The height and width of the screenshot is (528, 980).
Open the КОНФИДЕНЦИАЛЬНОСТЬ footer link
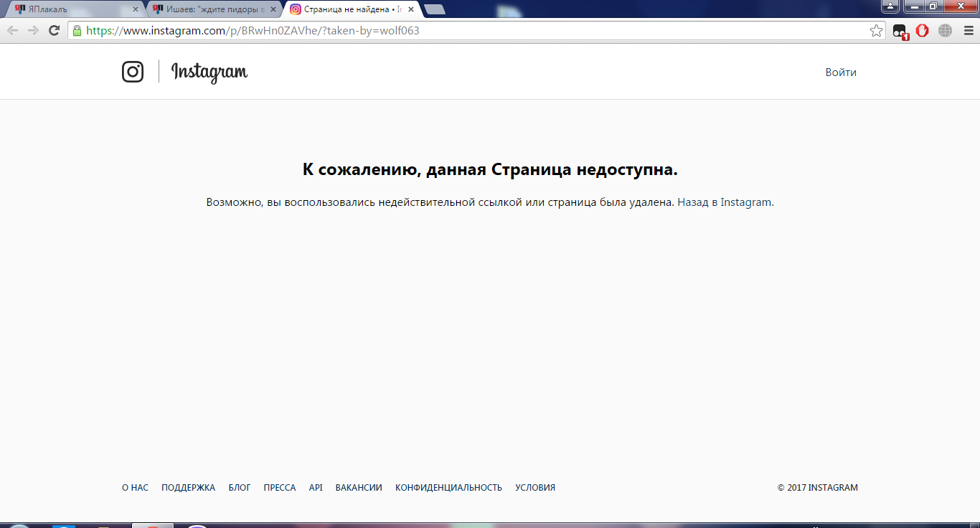[448, 488]
